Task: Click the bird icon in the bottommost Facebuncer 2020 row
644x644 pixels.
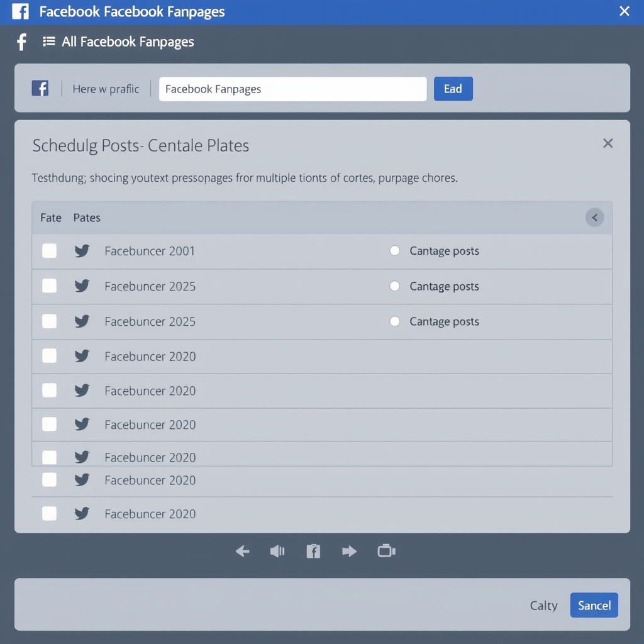Action: click(x=82, y=513)
